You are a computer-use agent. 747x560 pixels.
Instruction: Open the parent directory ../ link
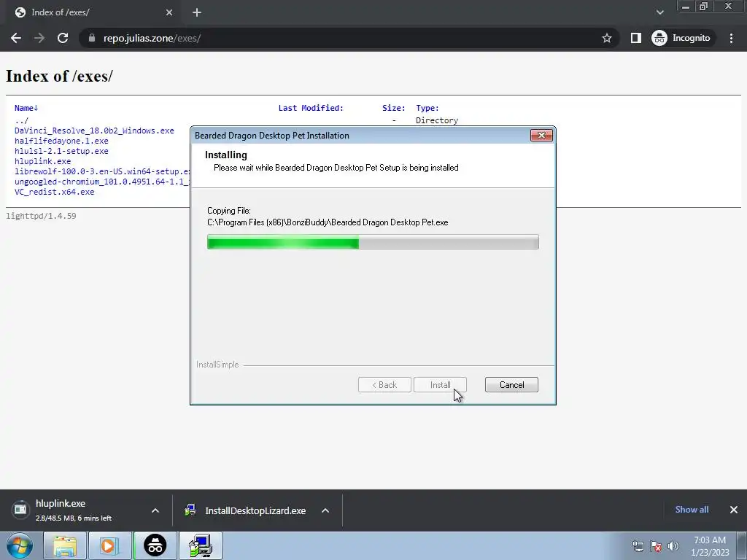pos(21,120)
